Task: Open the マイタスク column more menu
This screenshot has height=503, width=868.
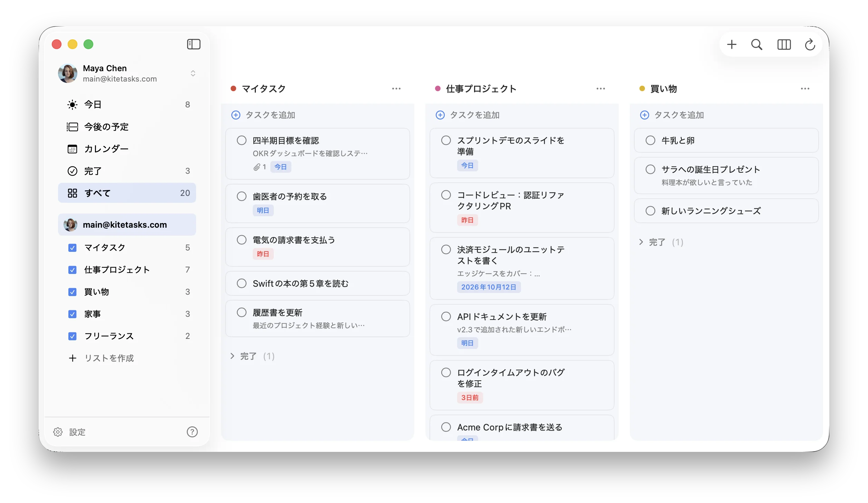Action: pyautogui.click(x=396, y=89)
